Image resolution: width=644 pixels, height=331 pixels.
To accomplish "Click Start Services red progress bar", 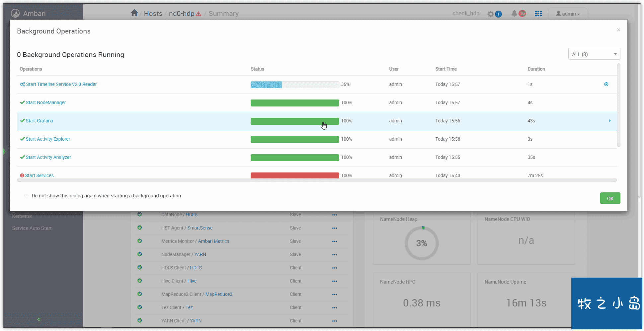I will [x=295, y=175].
